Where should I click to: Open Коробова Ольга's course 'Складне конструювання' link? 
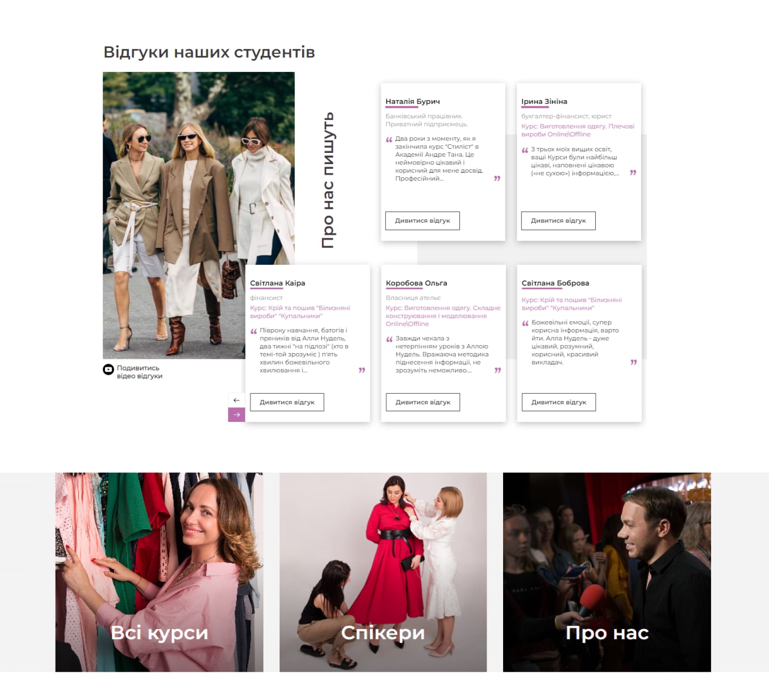(x=442, y=316)
